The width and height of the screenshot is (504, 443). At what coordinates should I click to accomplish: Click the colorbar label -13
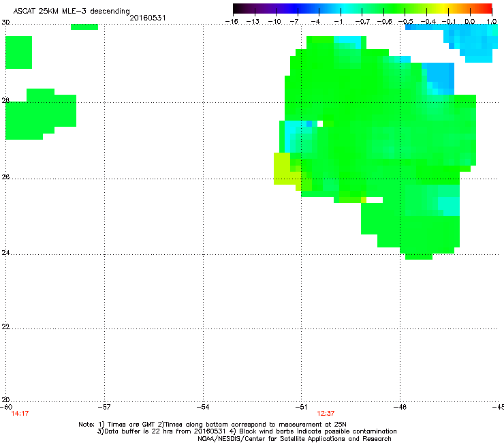click(x=253, y=22)
